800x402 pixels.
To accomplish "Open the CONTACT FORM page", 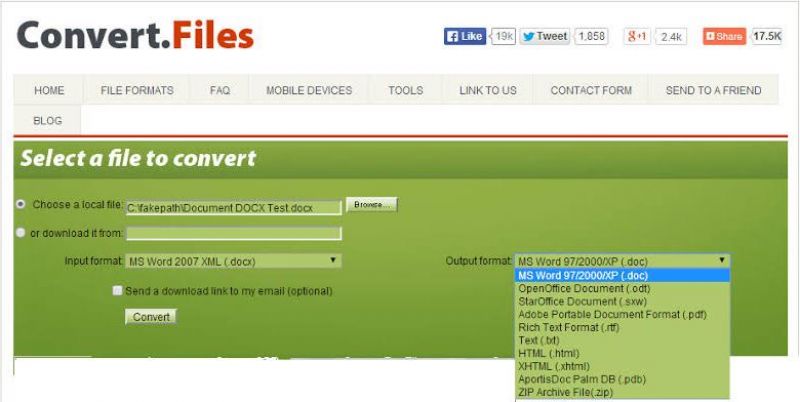I will click(591, 90).
